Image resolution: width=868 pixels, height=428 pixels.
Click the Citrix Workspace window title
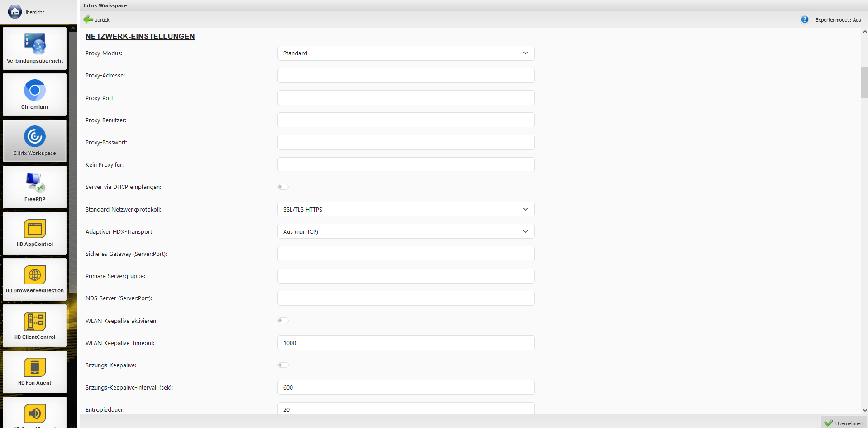(105, 5)
